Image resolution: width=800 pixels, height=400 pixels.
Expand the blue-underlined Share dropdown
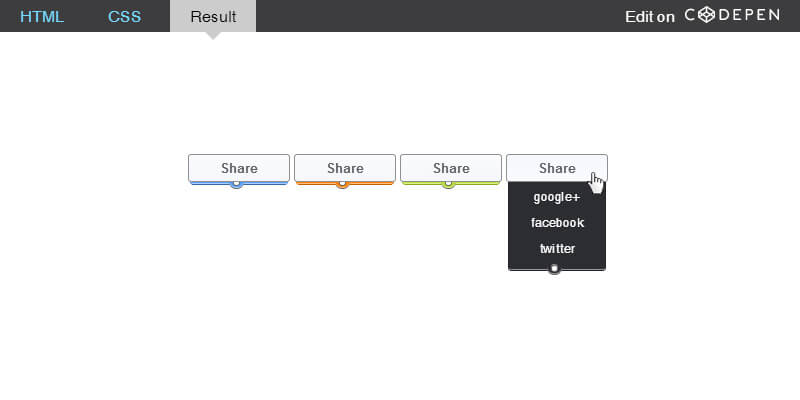tap(239, 168)
